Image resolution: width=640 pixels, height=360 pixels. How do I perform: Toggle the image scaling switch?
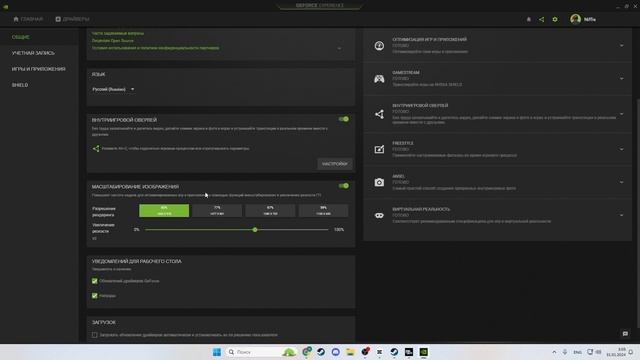point(344,186)
